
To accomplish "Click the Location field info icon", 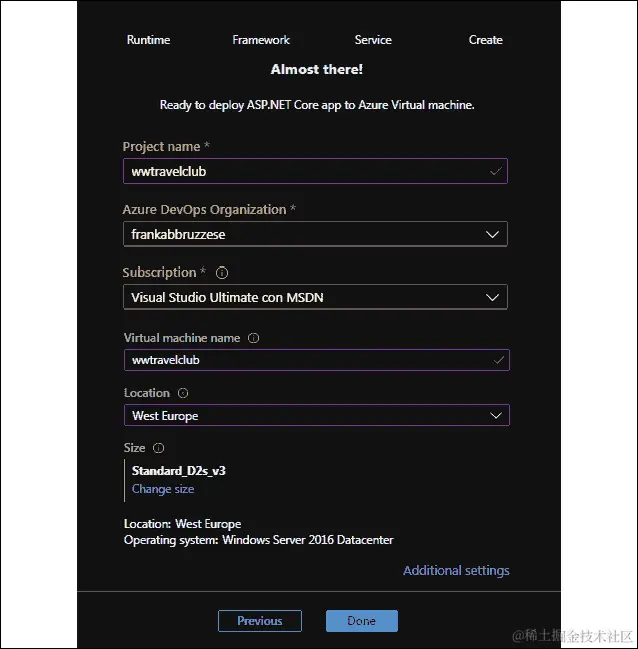I will (183, 393).
